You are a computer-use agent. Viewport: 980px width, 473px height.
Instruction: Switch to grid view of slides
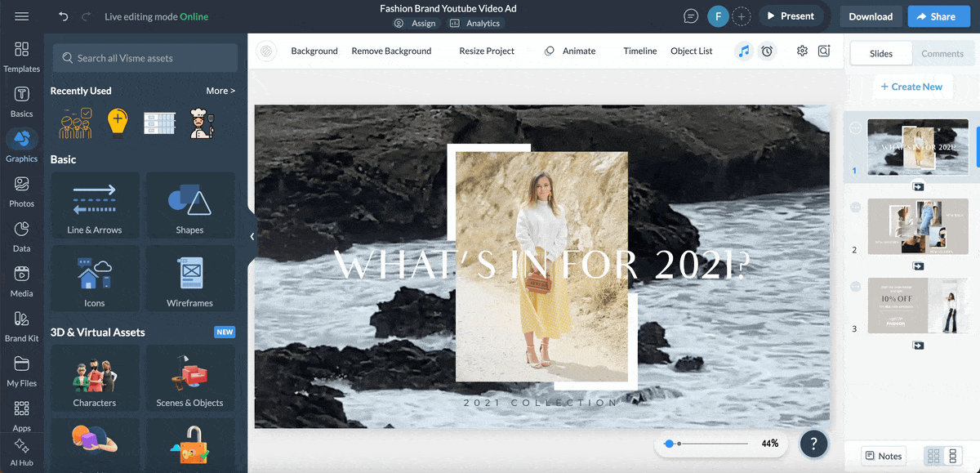(933, 456)
